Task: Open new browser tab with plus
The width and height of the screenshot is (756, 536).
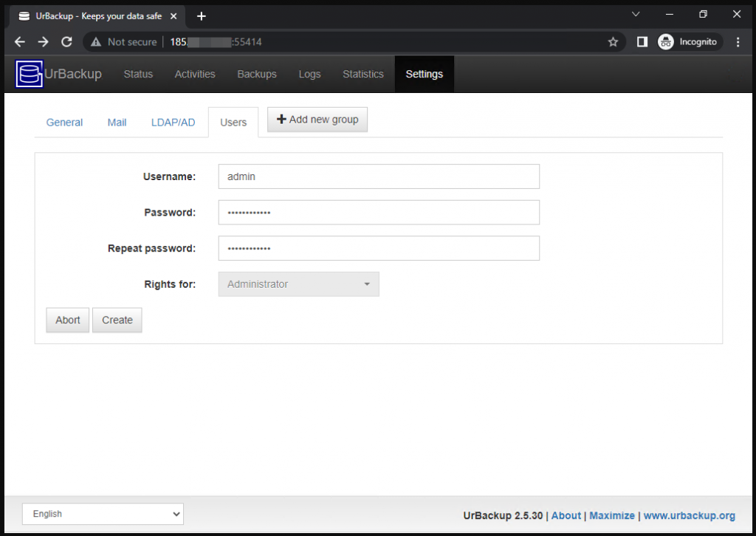Action: click(x=202, y=16)
